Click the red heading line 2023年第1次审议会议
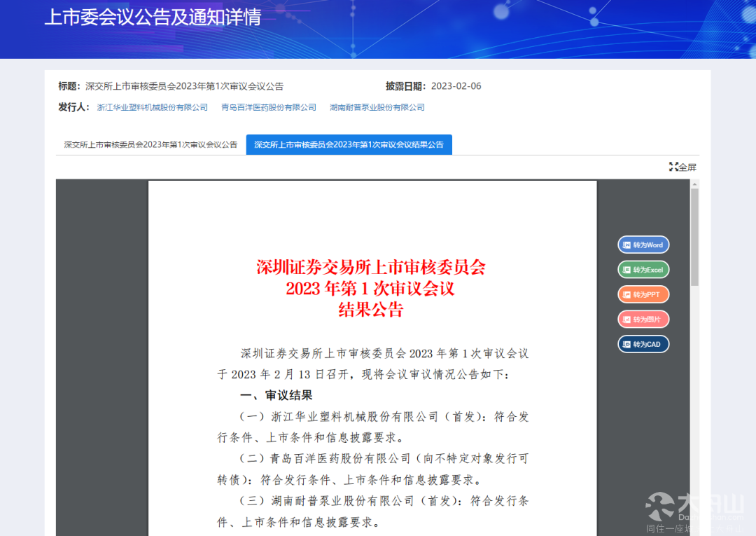The image size is (756, 536). pos(370,289)
